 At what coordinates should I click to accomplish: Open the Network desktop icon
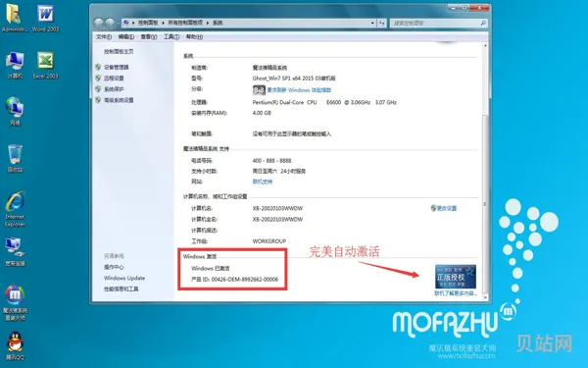tap(15, 111)
